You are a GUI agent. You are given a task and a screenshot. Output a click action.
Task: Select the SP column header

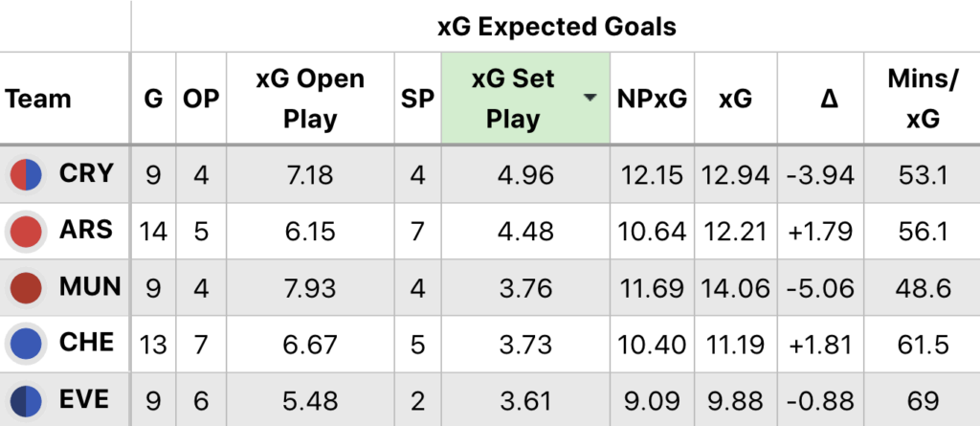(x=416, y=99)
